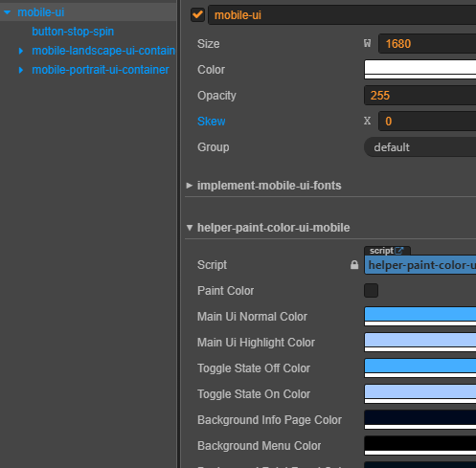476x468 pixels.
Task: Expand mobile-landscape-ui-container node arrow
Action: pyautogui.click(x=21, y=51)
